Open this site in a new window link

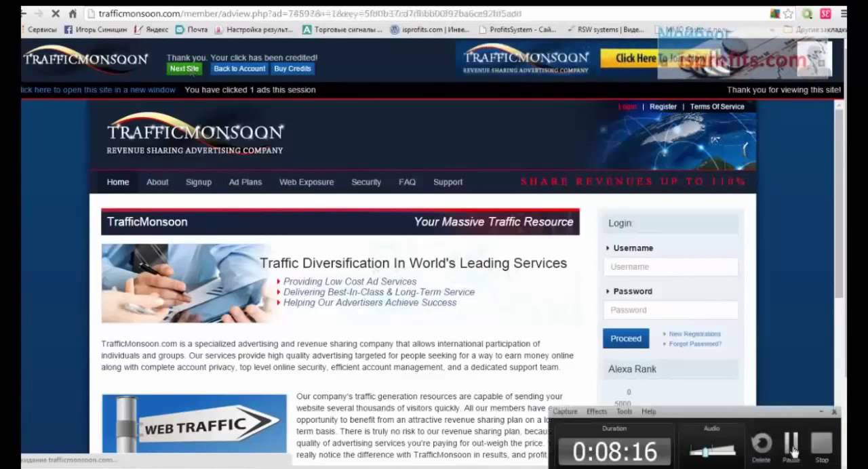click(98, 89)
